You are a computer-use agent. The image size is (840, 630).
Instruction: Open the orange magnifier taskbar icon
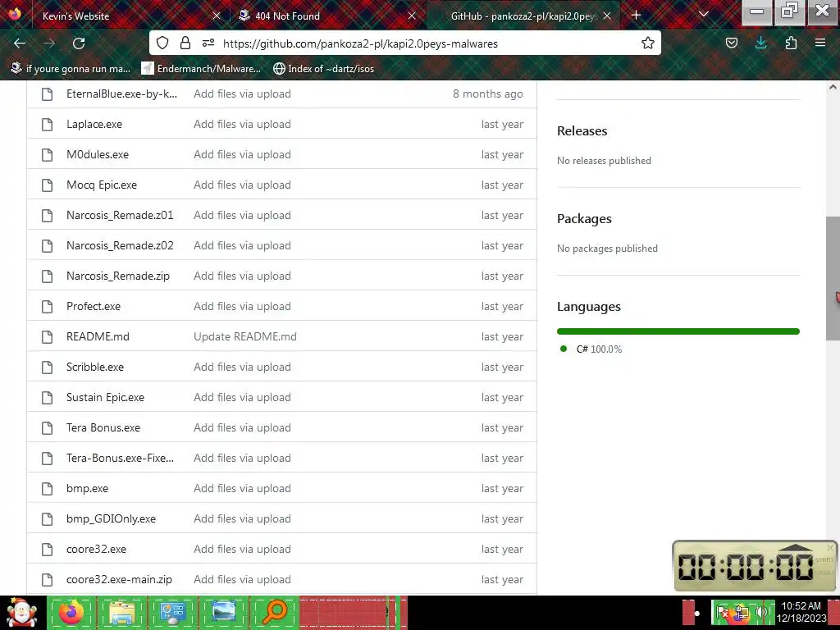274,612
